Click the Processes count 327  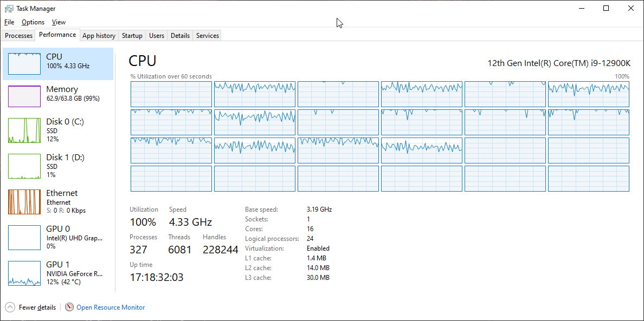pos(138,250)
